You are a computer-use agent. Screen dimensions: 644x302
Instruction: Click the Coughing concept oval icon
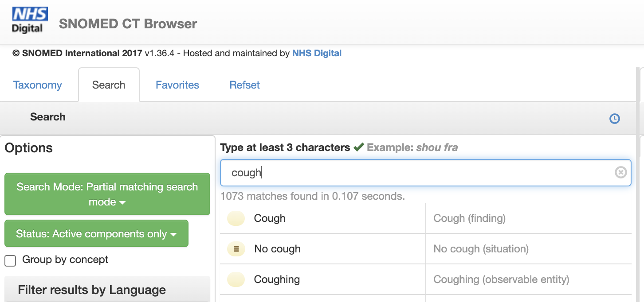(236, 279)
